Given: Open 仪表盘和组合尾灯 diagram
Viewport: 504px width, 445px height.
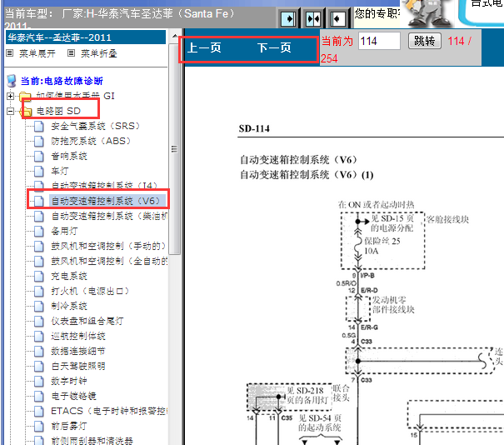Looking at the screenshot, I should click(87, 321).
